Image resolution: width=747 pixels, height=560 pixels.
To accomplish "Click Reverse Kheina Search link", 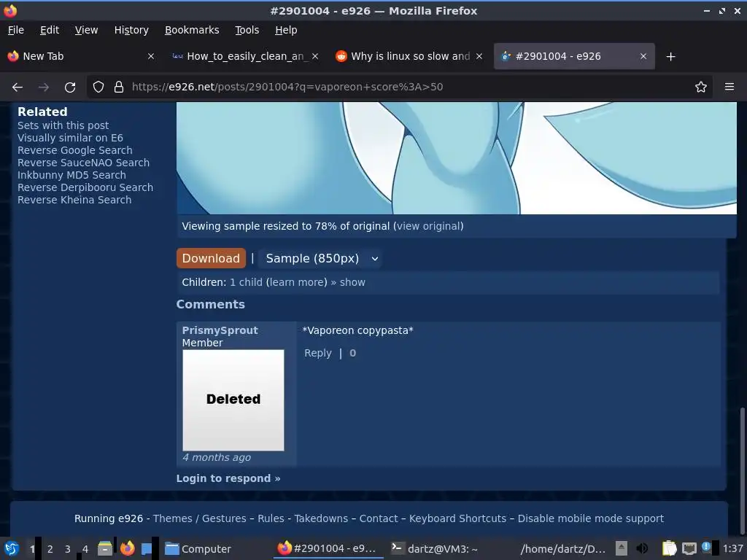I will [x=74, y=200].
